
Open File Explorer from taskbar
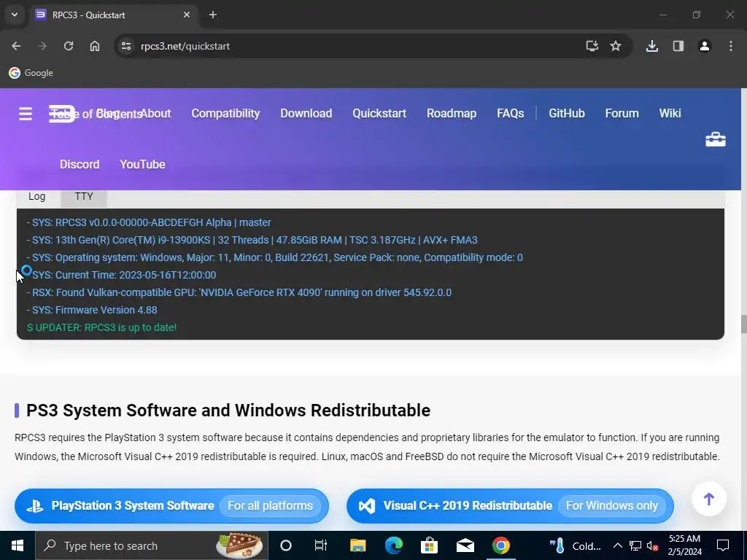coord(357,545)
